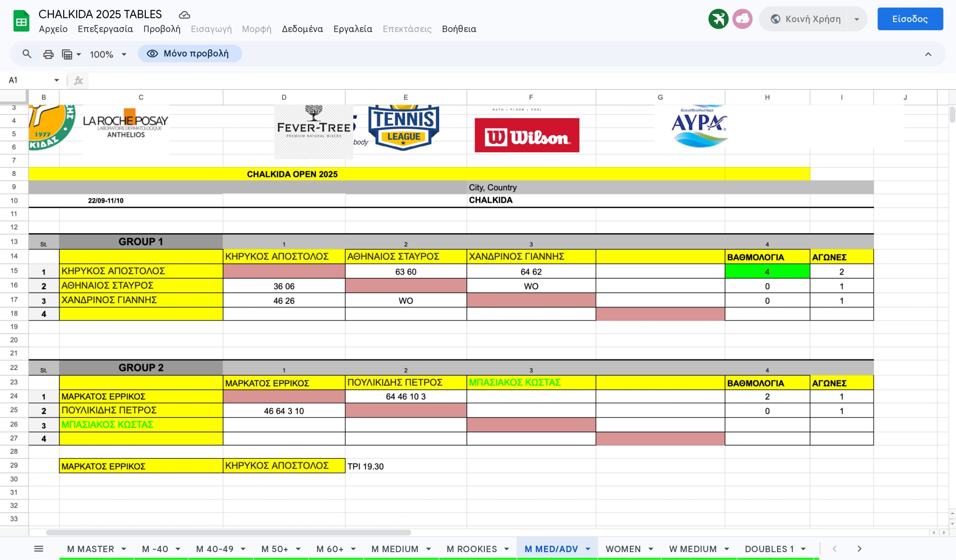The height and width of the screenshot is (560, 956).
Task: Collapse the toolbar with up chevron
Action: click(928, 54)
